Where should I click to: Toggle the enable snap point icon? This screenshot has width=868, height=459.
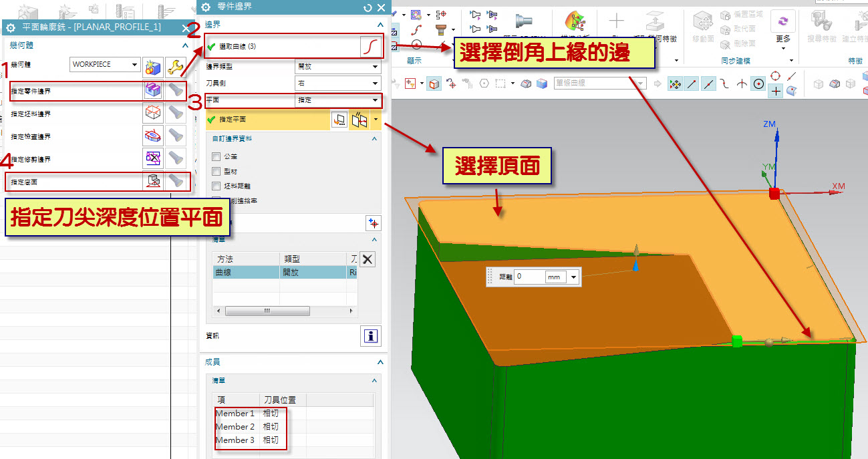coord(675,84)
